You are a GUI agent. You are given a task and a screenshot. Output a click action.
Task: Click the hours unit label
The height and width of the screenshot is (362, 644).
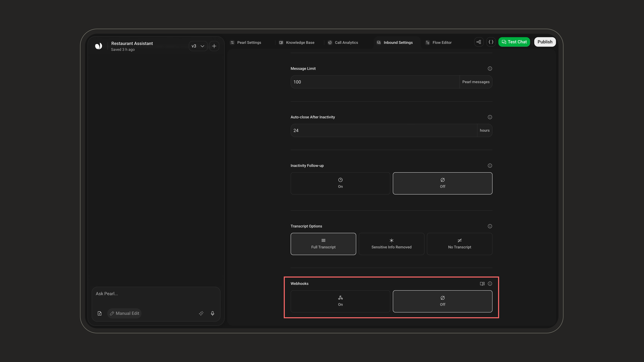point(485,130)
